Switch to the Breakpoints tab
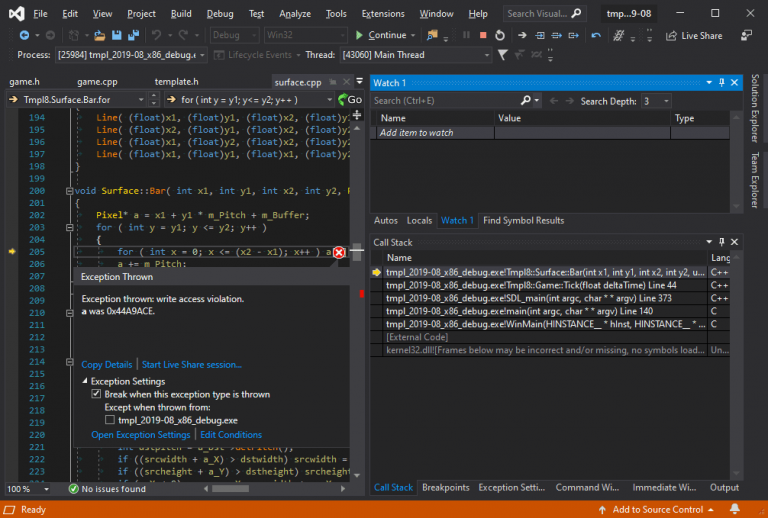Viewport: 768px width, 518px height. pos(446,488)
